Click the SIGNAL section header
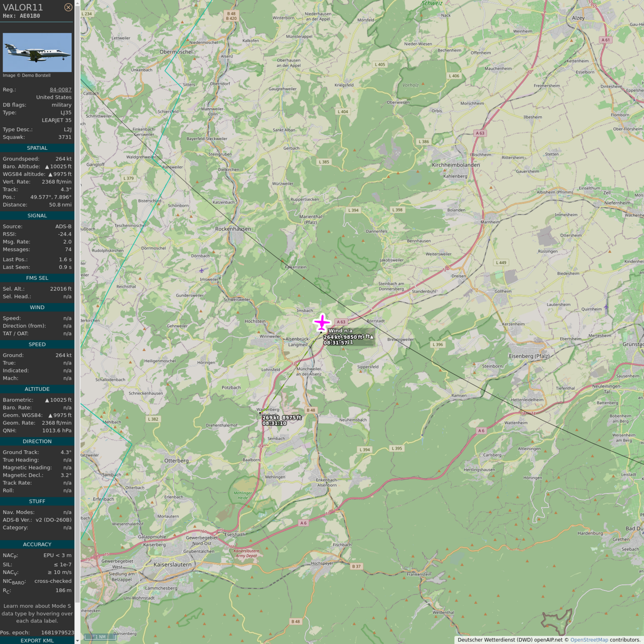Viewport: 644px width, 644px height. coord(37,216)
